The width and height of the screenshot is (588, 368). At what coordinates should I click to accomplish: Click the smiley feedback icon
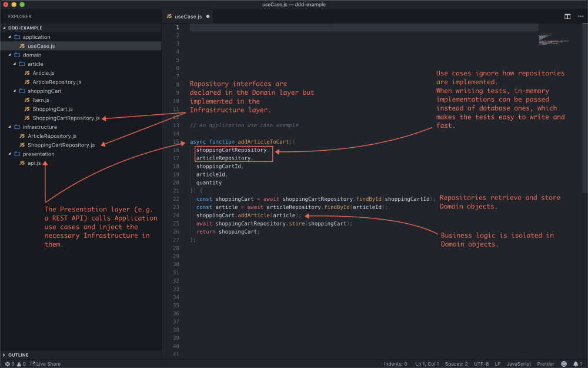[x=564, y=364]
